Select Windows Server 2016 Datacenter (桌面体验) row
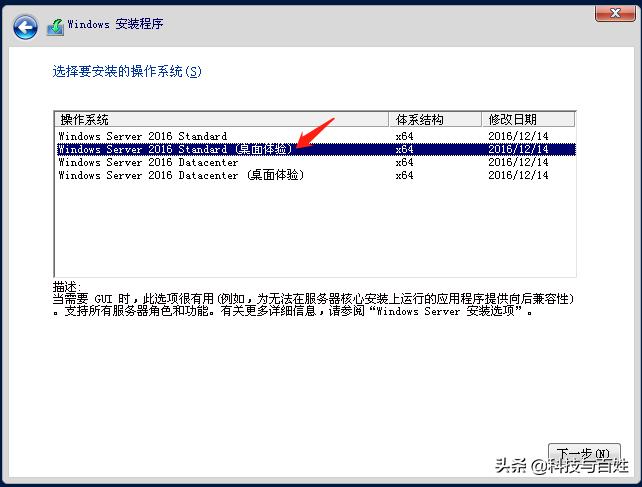The image size is (642, 487). [x=315, y=175]
